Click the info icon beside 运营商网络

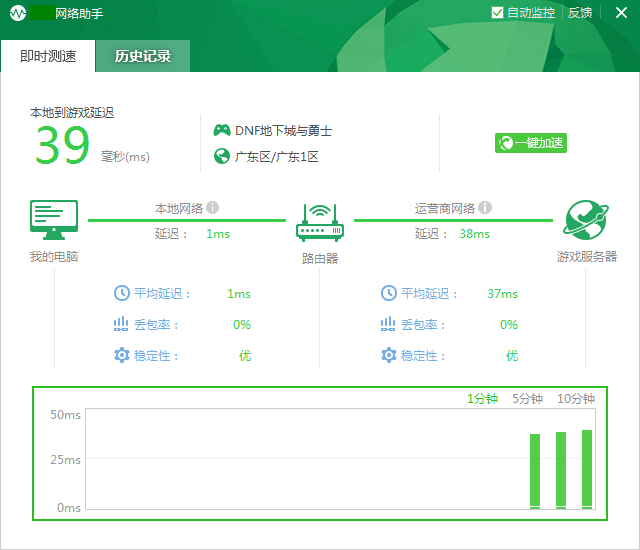[485, 208]
